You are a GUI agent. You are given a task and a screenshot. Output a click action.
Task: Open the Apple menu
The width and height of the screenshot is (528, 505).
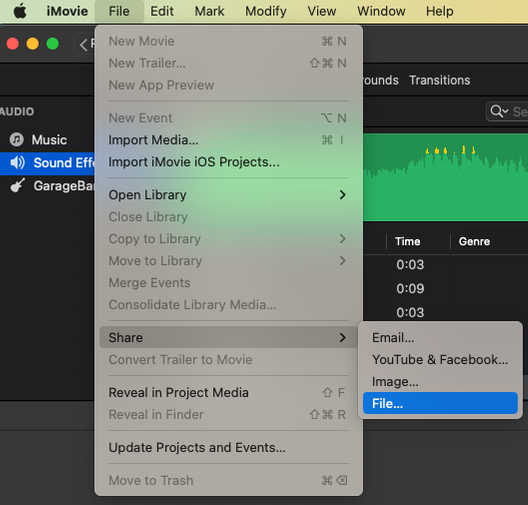(x=20, y=11)
